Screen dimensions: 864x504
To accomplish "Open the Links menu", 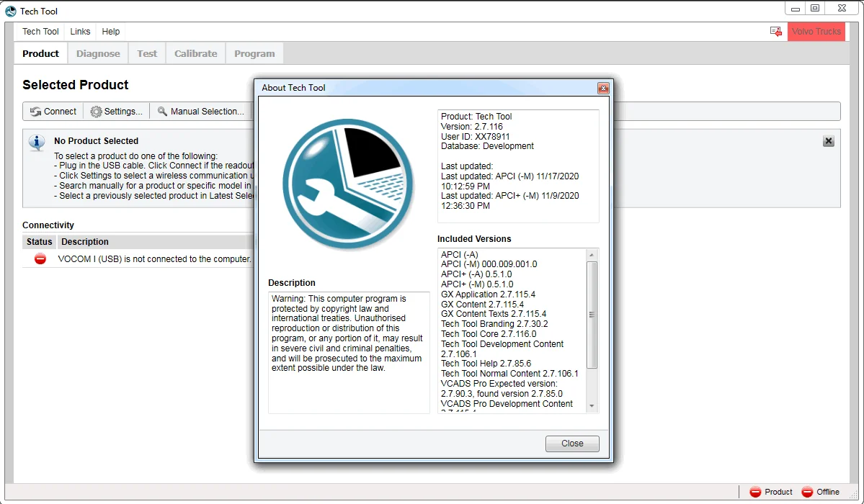I will point(80,32).
